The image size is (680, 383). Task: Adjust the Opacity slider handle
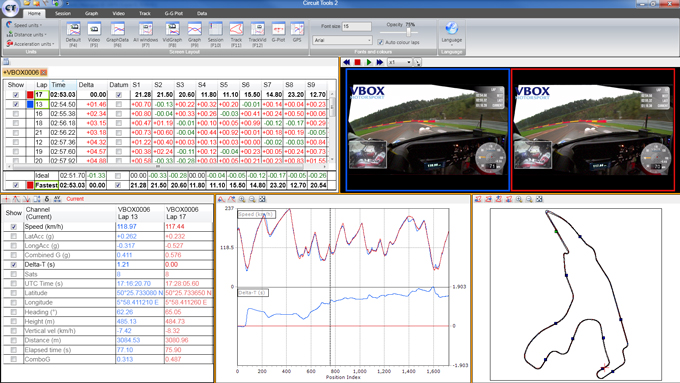pyautogui.click(x=408, y=32)
